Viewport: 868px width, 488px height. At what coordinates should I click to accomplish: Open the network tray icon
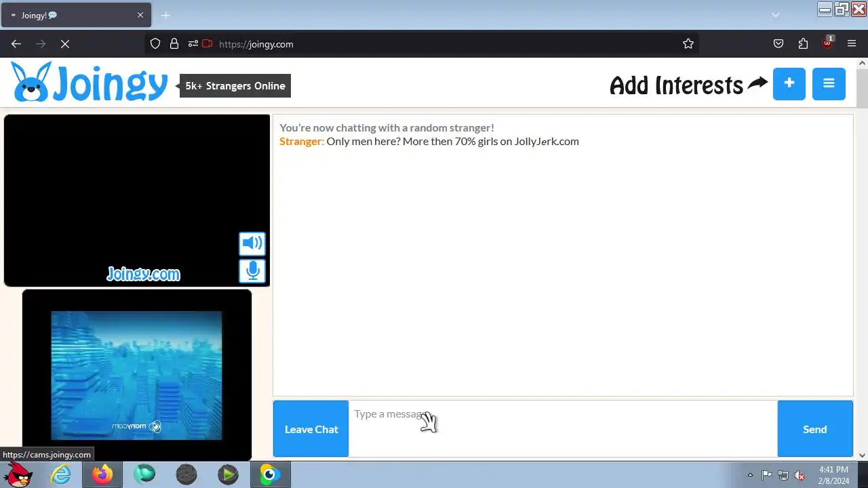pos(783,475)
